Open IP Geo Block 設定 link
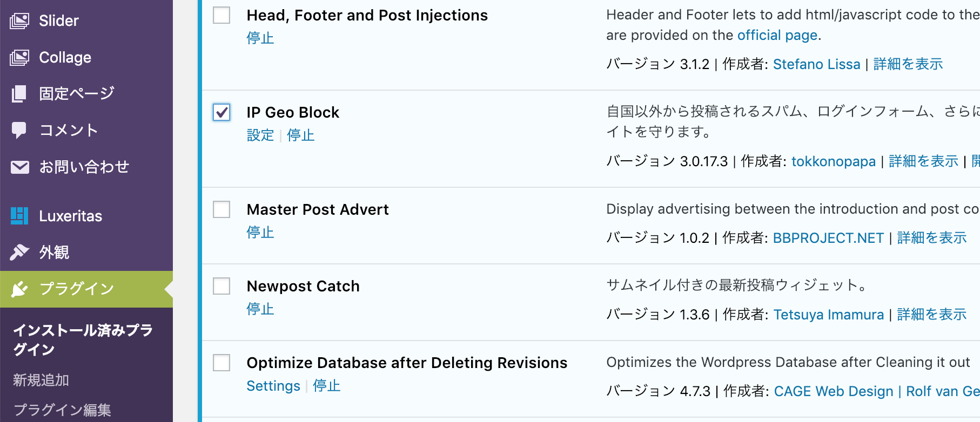Image resolution: width=980 pixels, height=422 pixels. (260, 135)
